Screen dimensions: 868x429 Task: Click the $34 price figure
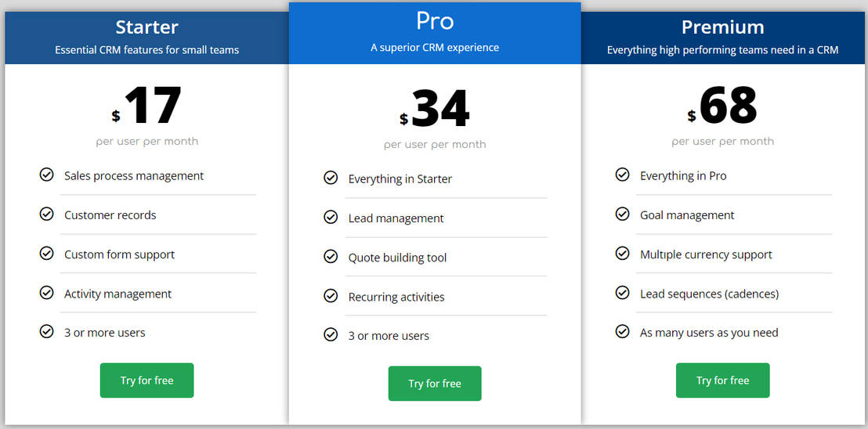click(x=435, y=109)
